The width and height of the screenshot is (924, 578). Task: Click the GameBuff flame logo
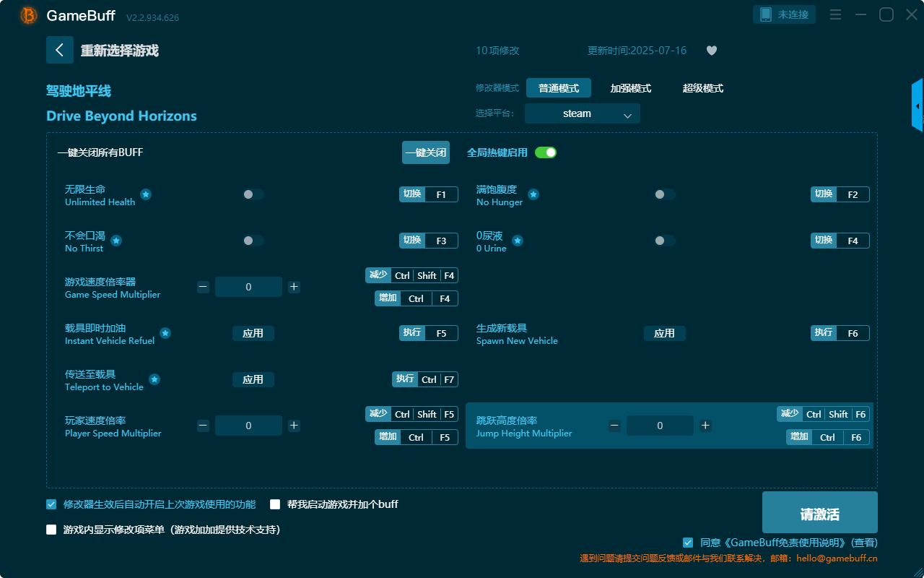click(27, 15)
